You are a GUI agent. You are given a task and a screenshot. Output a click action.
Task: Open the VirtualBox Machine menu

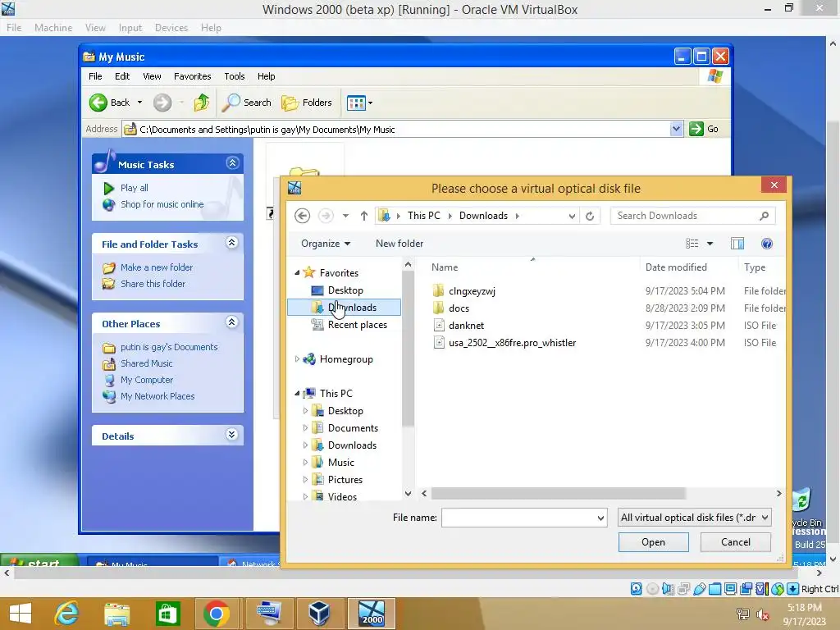pos(53,27)
